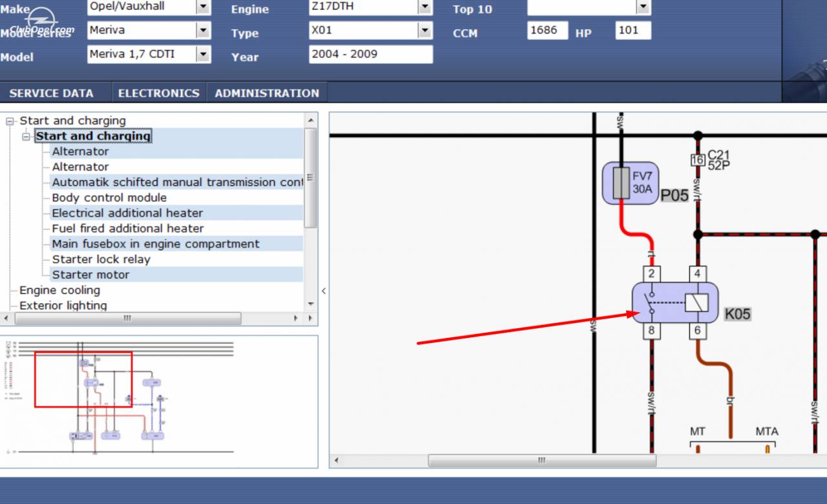This screenshot has width=827, height=504.
Task: Open the Top 10 dropdown arrow
Action: click(644, 6)
